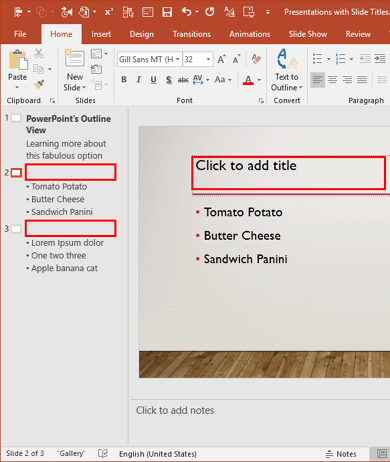Apply Text Shadow with the S icon

click(x=169, y=80)
